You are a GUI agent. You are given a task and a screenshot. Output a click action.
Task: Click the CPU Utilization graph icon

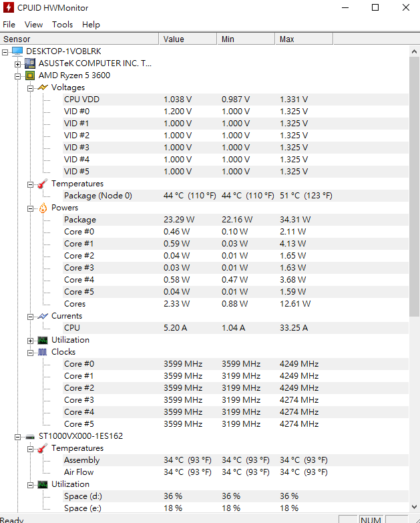click(x=43, y=340)
